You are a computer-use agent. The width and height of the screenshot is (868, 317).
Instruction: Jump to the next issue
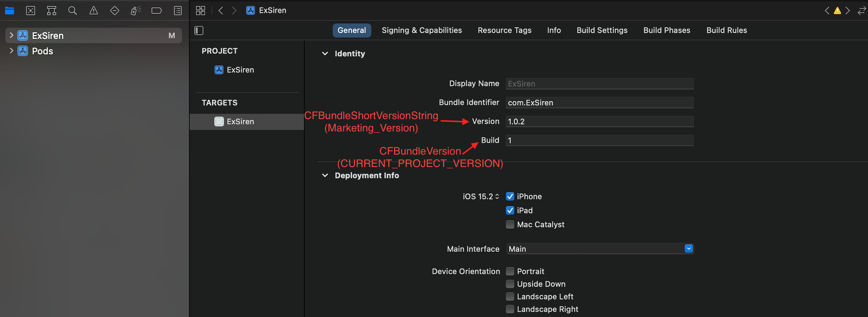(x=848, y=10)
